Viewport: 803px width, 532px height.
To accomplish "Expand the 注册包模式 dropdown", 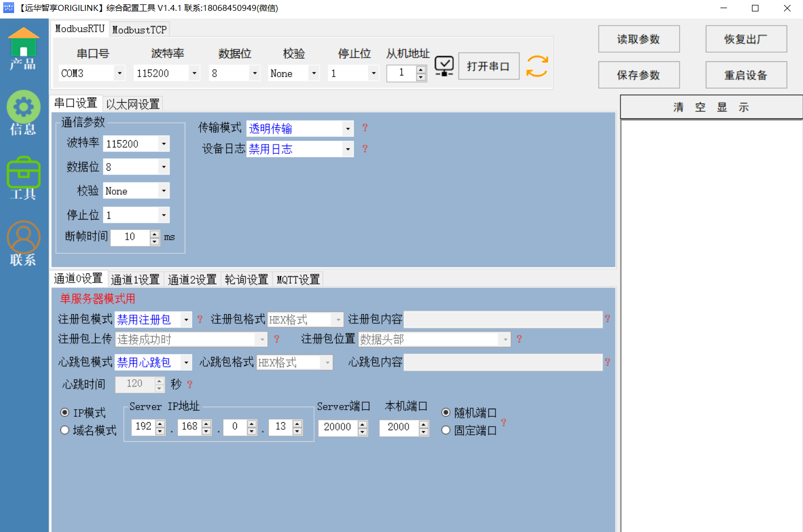I will tap(186, 320).
